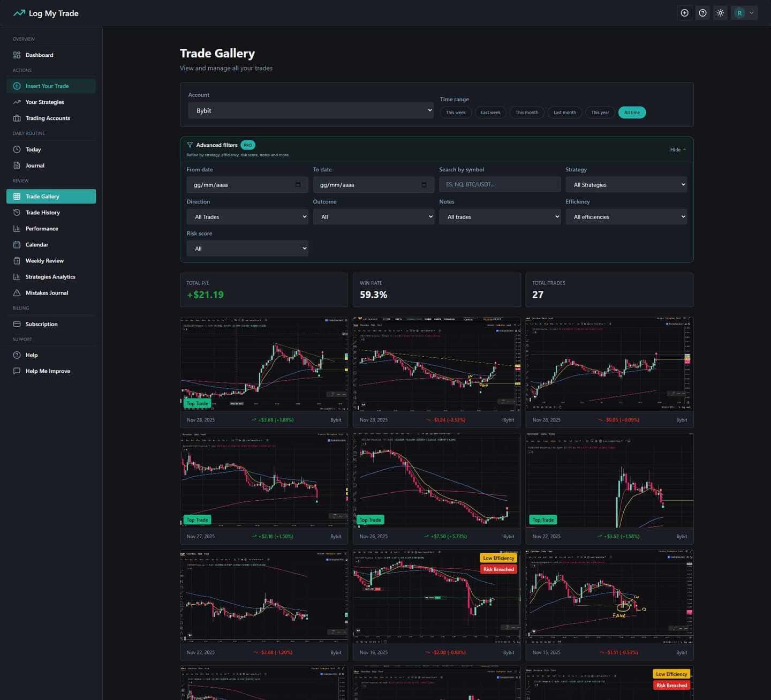The image size is (771, 700).
Task: Click the Search by symbol input field
Action: pos(500,184)
